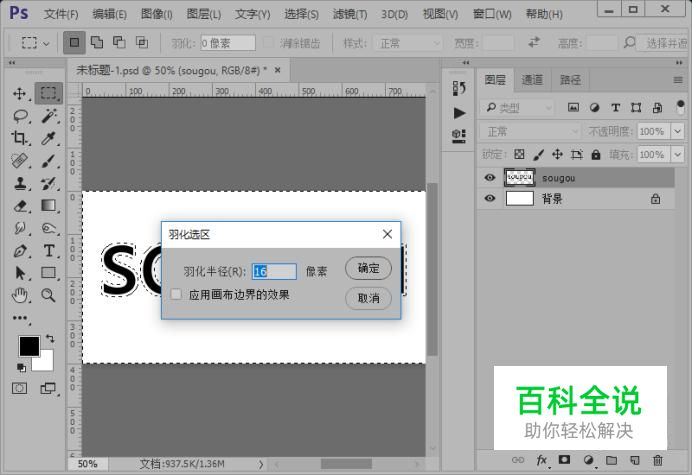692x475 pixels.
Task: Cancel the feather dialog with 取消
Action: 369,298
